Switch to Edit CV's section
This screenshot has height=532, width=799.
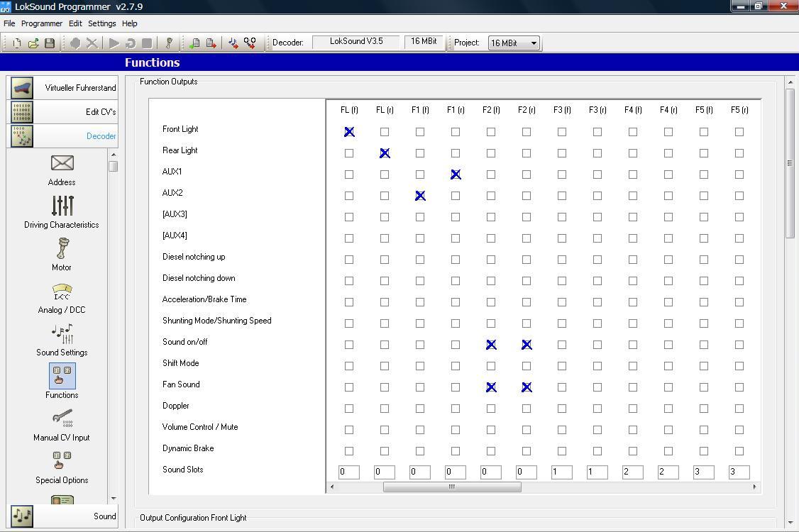[64, 111]
